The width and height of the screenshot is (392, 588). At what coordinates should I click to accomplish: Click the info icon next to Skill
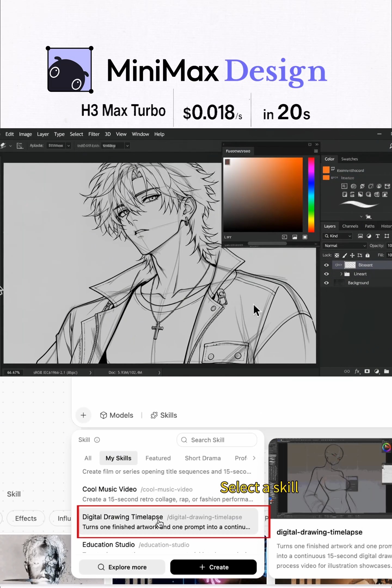tap(97, 440)
